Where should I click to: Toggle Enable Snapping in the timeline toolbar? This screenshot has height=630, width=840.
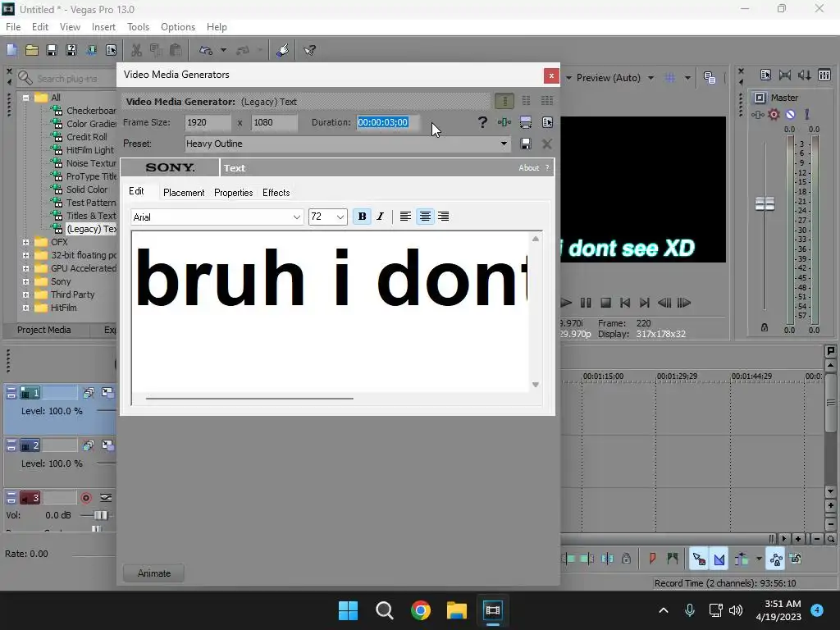click(699, 559)
